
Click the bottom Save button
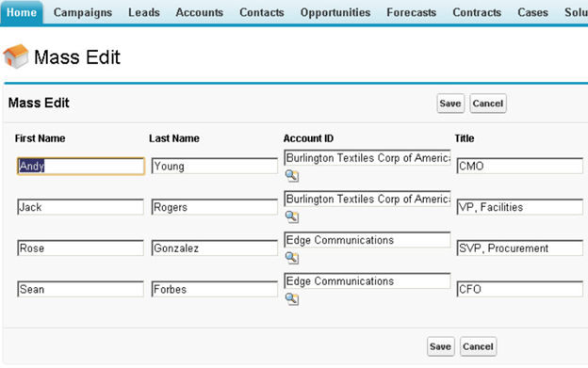[x=441, y=346]
